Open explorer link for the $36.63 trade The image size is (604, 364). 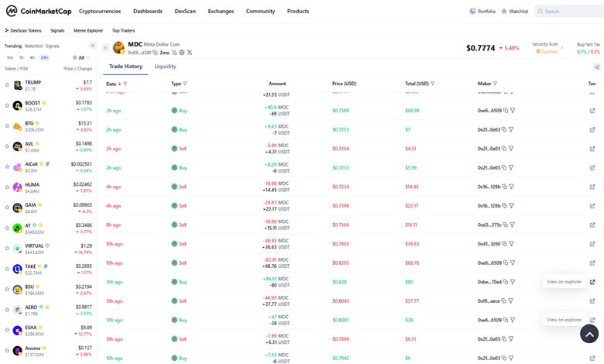click(x=592, y=244)
